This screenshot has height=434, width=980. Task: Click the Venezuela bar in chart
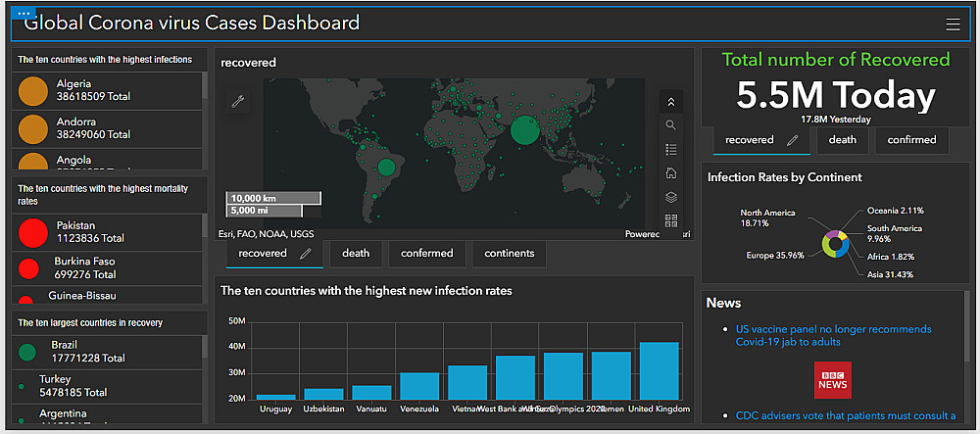419,386
